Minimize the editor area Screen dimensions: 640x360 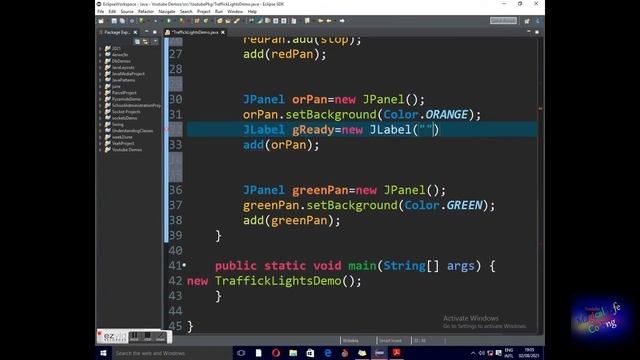[529, 31]
